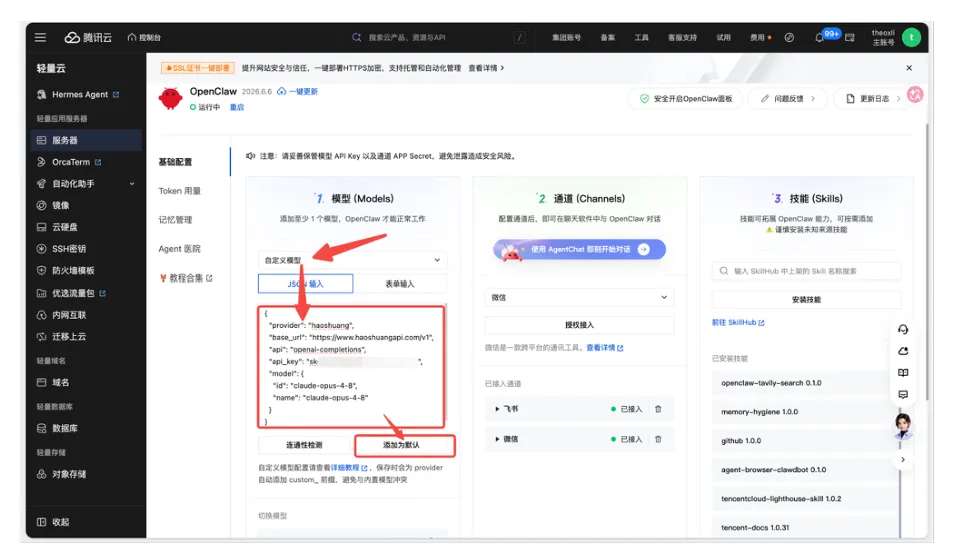Click 安全开启OpenClaw面板 button
976x560 pixels.
click(685, 98)
